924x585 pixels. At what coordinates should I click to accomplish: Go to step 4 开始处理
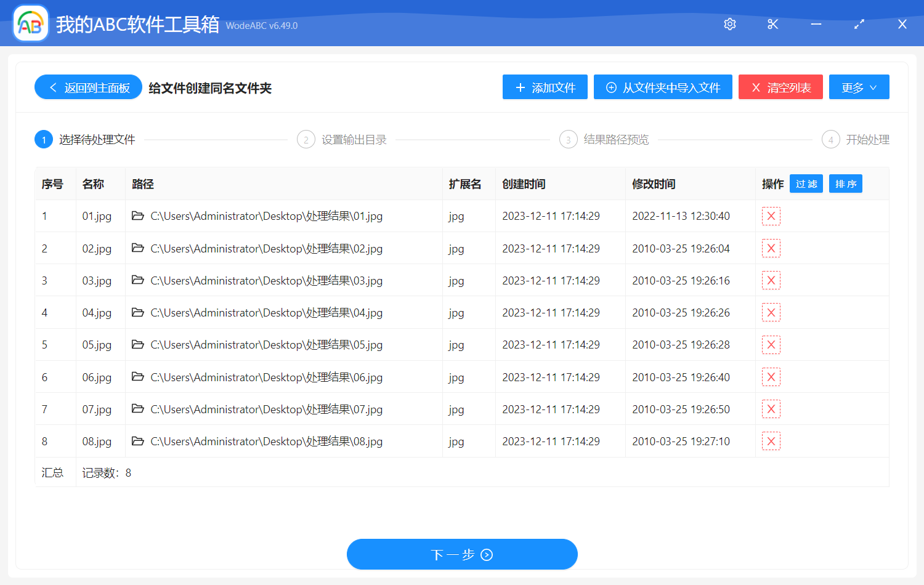856,139
